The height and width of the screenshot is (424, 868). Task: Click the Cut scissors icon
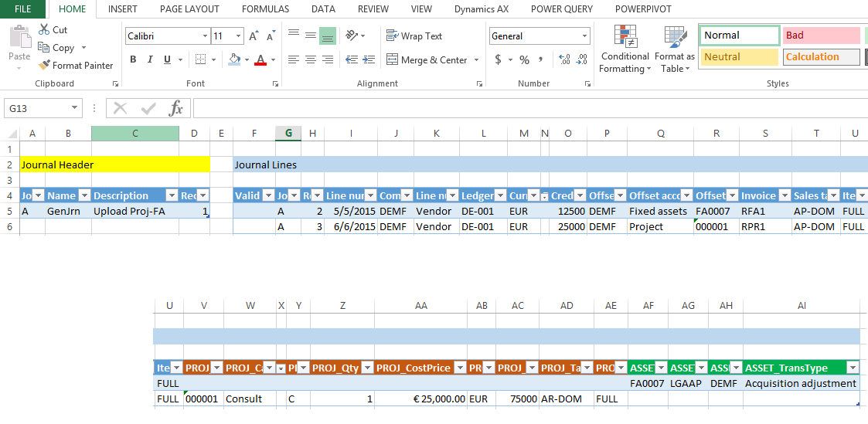(44, 29)
